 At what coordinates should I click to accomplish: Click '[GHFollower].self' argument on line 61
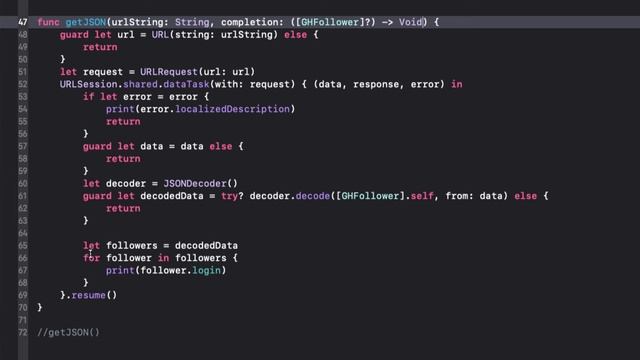coord(384,196)
